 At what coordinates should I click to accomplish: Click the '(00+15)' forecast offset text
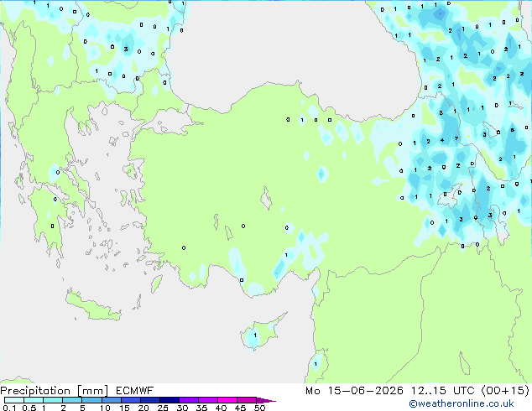pos(505,391)
